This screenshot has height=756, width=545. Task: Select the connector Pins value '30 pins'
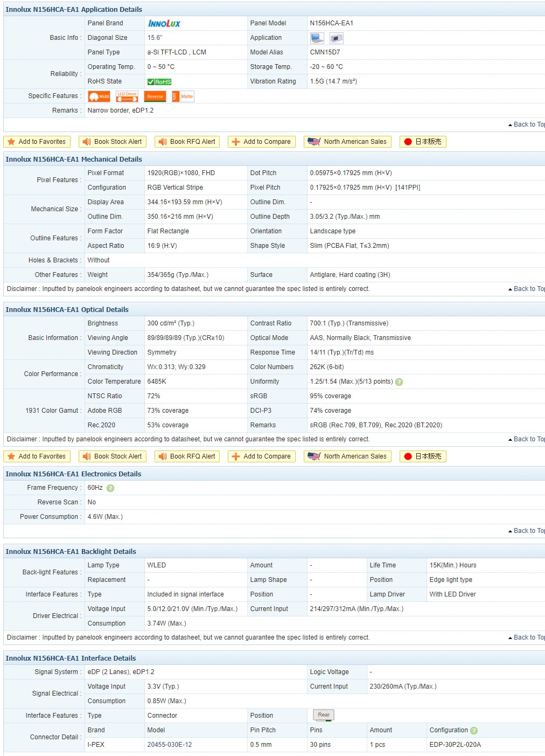coord(320,745)
